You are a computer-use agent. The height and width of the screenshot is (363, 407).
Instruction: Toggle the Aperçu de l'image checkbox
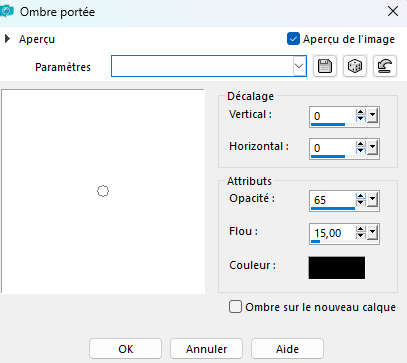coord(293,39)
